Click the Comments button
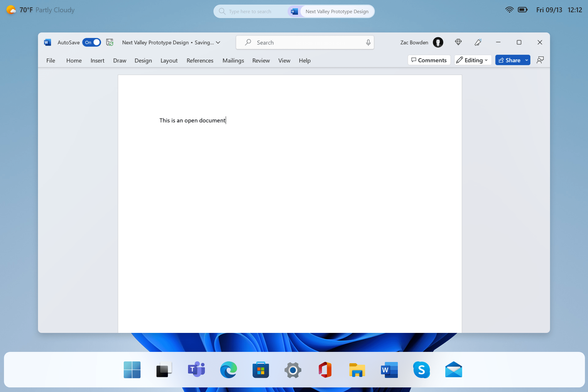 click(x=429, y=60)
